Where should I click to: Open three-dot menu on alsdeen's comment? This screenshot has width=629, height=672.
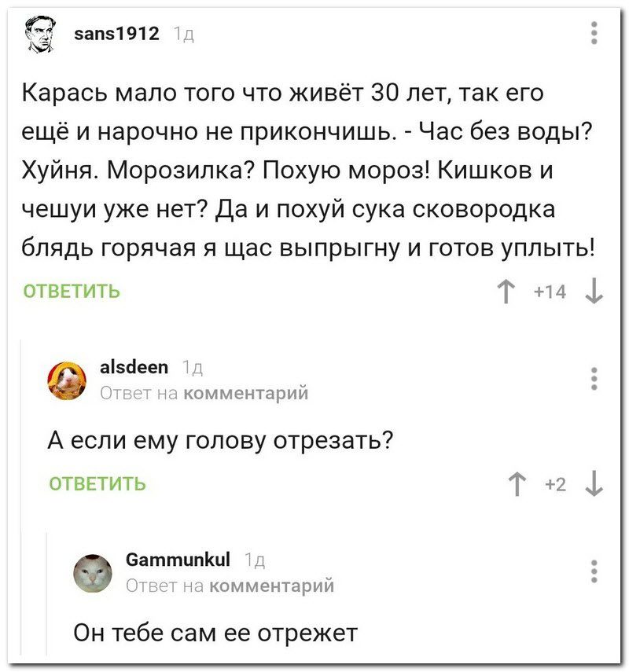point(594,377)
